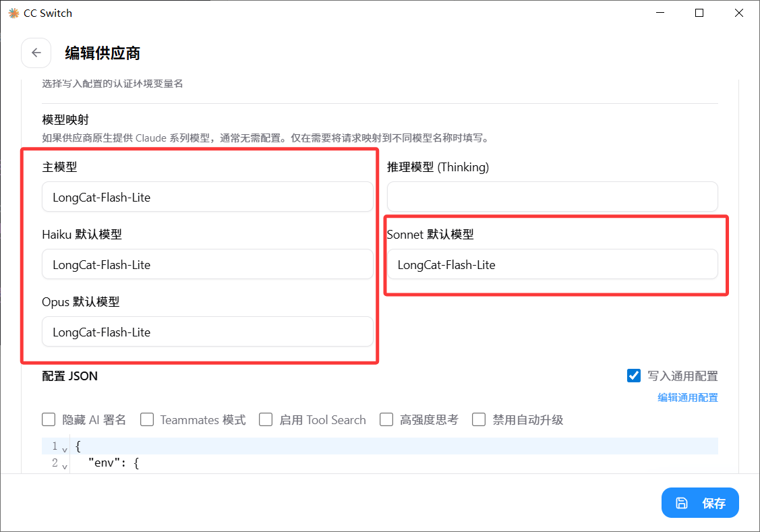This screenshot has height=532, width=760.
Task: Click the floppy disk icon in the save button
Action: click(682, 503)
